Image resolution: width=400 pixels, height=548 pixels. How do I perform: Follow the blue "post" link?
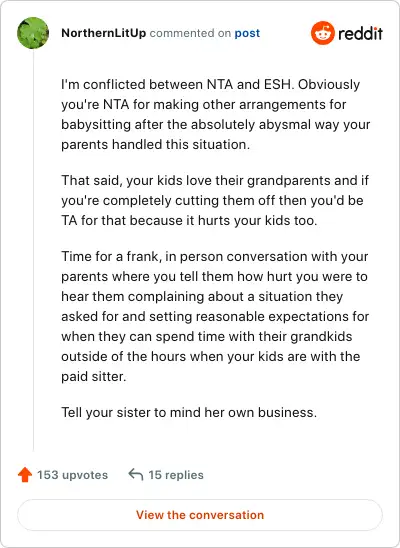click(x=247, y=33)
